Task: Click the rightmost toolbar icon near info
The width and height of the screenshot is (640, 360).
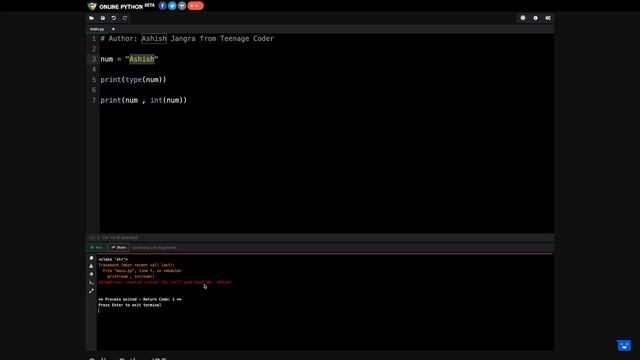Action: pyautogui.click(x=548, y=18)
